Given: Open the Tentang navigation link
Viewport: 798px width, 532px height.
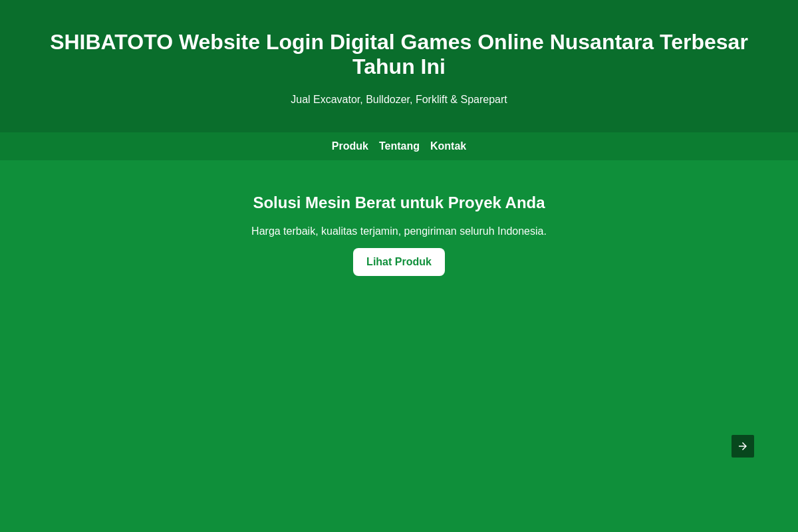Looking at the screenshot, I should (x=399, y=146).
